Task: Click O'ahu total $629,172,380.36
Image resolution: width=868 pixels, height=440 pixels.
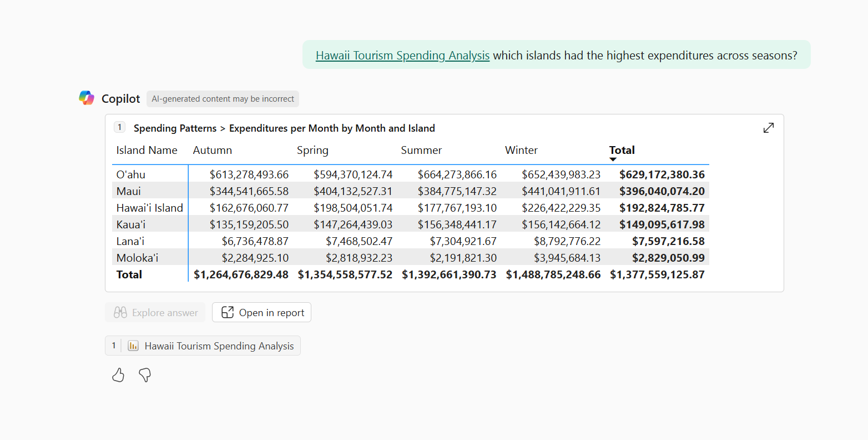Action: click(x=662, y=174)
